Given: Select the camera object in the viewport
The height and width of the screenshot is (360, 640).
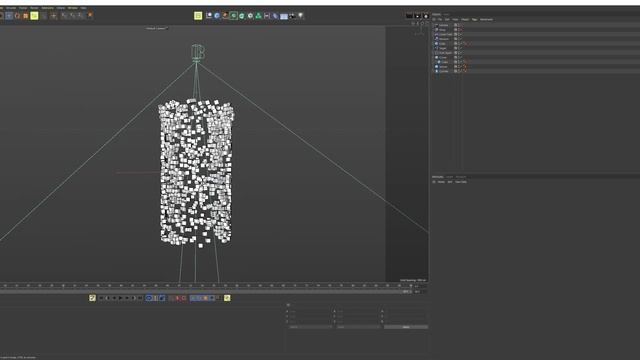Looking at the screenshot, I should pos(197,53).
